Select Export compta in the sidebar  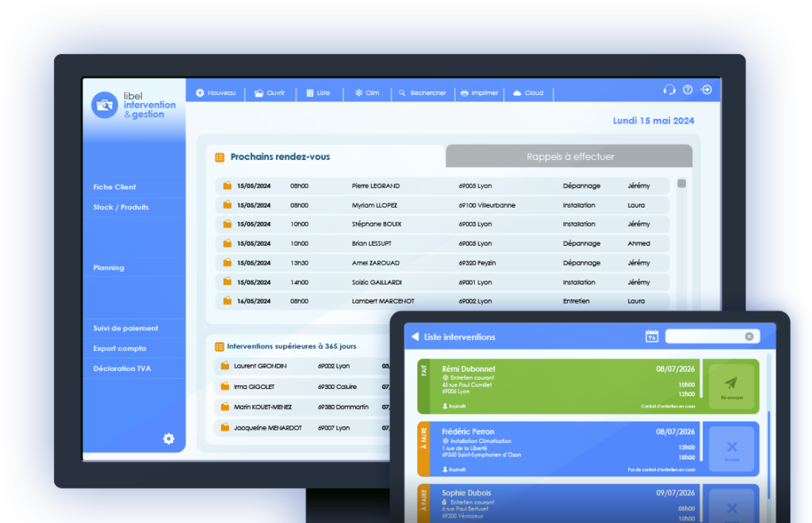click(x=120, y=348)
